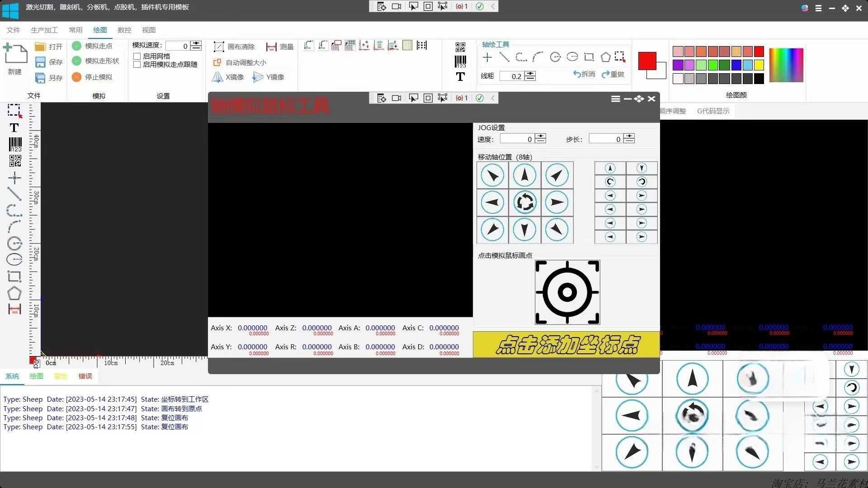Click the 画布清除 canvas clear icon
The height and width of the screenshot is (488, 868).
219,47
